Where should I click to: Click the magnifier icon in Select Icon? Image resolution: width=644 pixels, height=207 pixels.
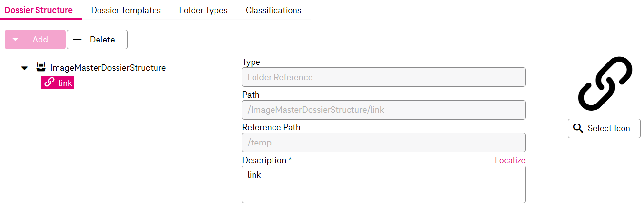point(578,128)
